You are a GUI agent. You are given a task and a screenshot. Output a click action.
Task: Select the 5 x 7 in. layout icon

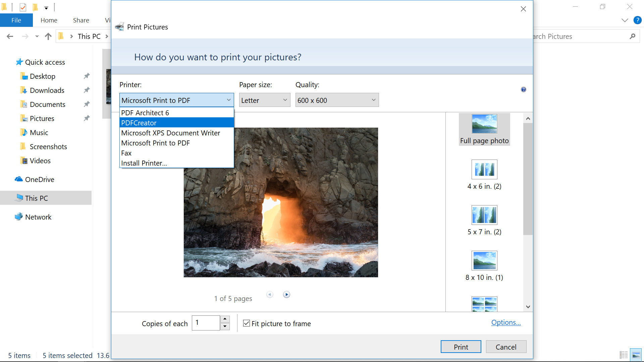click(484, 215)
